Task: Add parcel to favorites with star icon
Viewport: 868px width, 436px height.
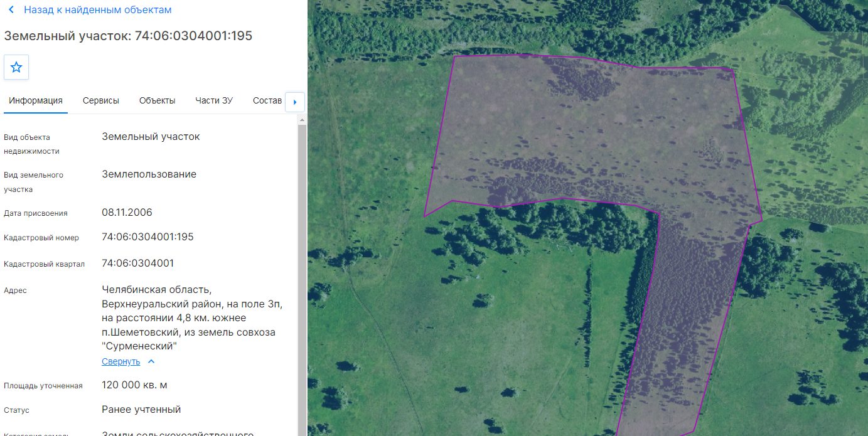Action: [16, 67]
